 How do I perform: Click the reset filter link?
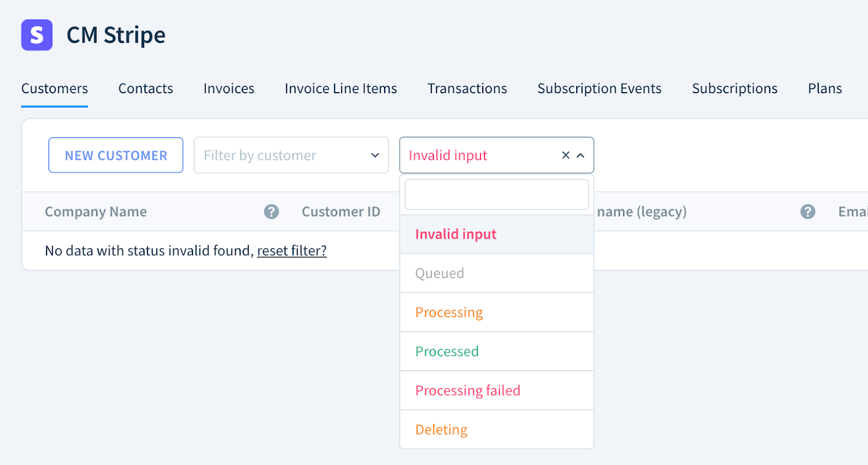(x=291, y=250)
